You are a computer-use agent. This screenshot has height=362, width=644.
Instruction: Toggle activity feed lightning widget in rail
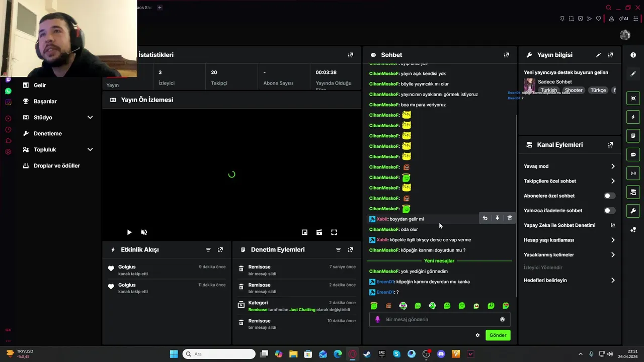pyautogui.click(x=633, y=117)
